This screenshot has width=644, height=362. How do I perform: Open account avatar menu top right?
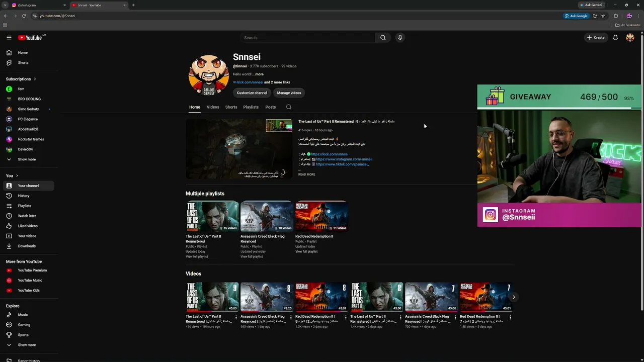[x=630, y=38]
